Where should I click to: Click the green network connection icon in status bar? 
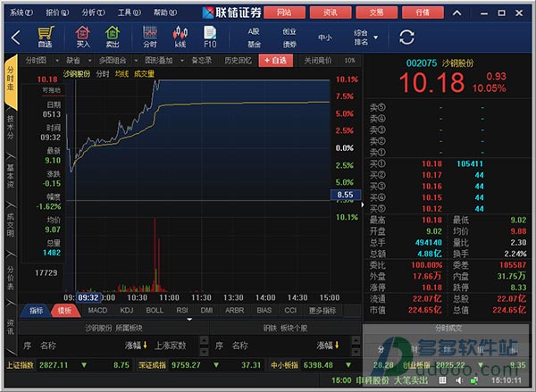pos(473,380)
